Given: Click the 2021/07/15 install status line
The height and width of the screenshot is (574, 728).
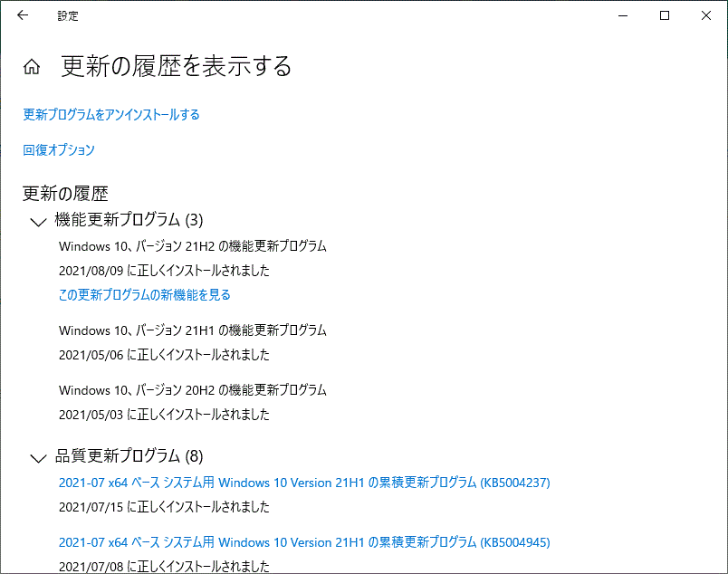Looking at the screenshot, I should pos(164,507).
